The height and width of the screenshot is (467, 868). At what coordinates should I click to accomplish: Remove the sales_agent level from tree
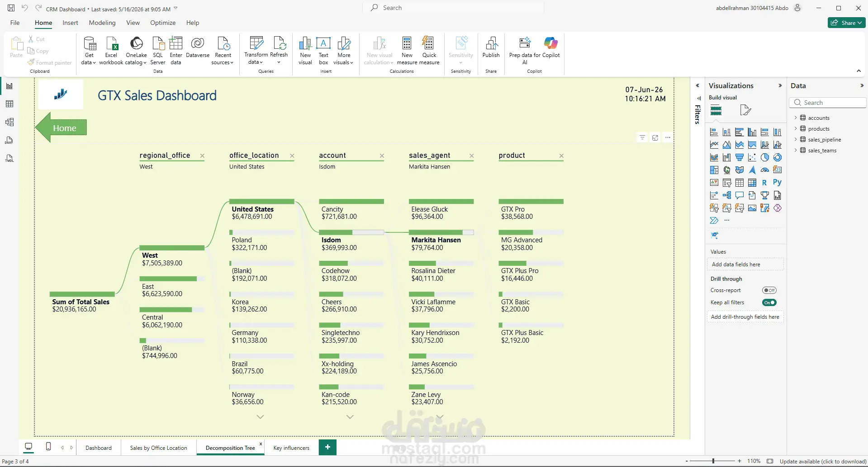(472, 156)
